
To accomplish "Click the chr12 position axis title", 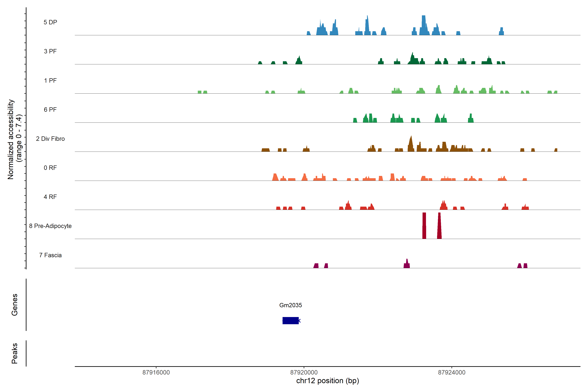I will pyautogui.click(x=327, y=381).
